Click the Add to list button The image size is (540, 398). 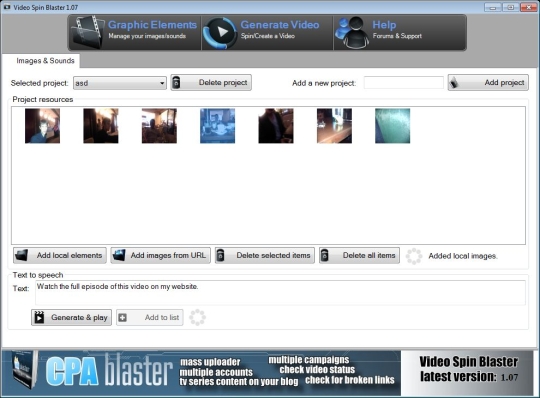pyautogui.click(x=150, y=317)
